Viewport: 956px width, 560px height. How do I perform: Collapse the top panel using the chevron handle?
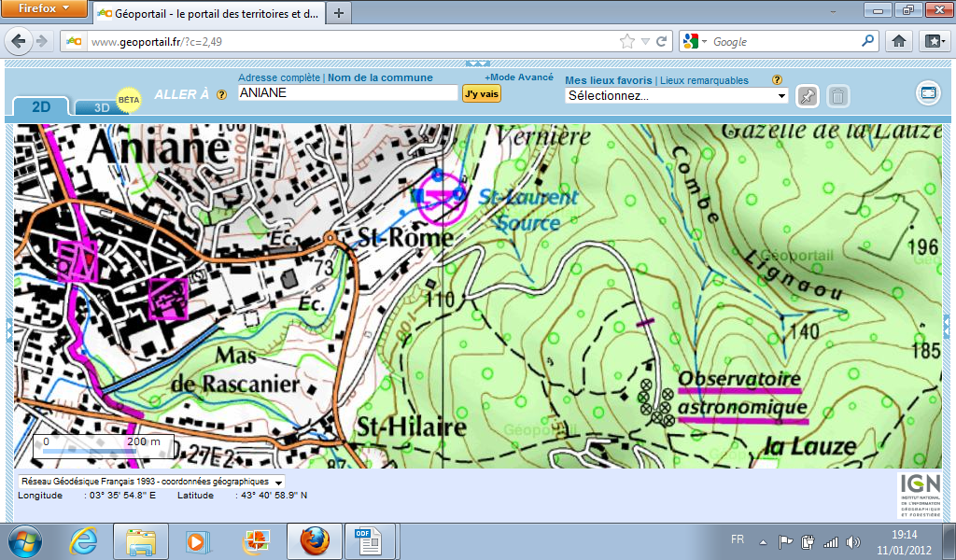point(477,63)
